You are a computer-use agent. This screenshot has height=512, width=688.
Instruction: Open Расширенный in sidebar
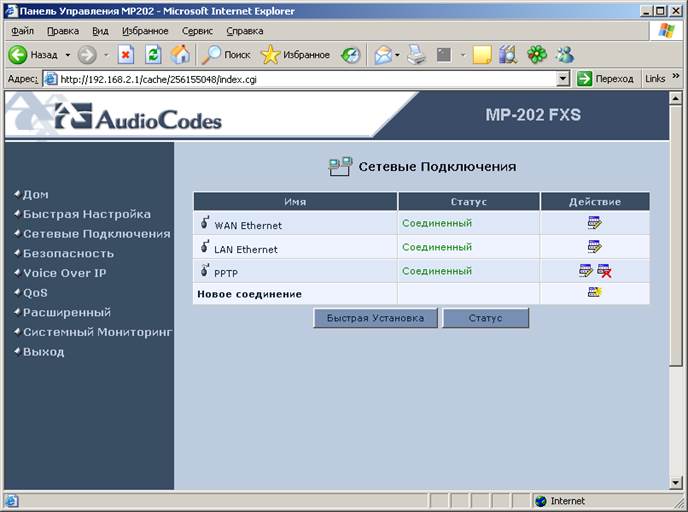(67, 312)
